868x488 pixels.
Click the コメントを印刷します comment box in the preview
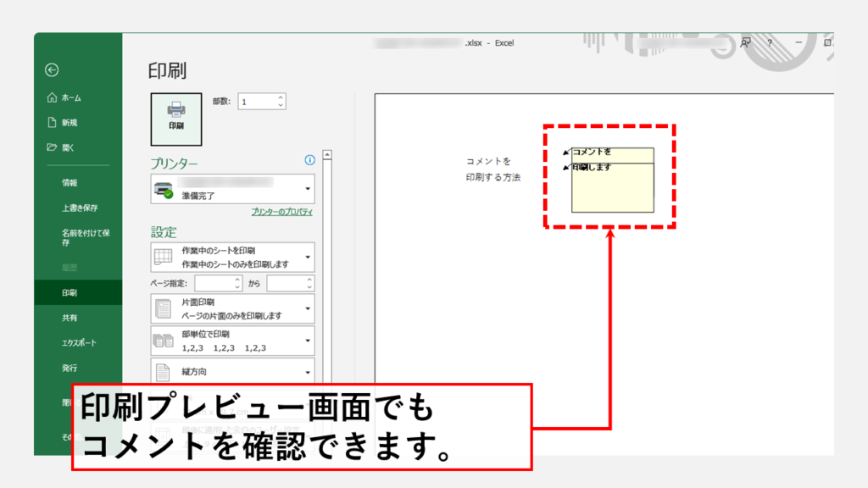point(613,180)
